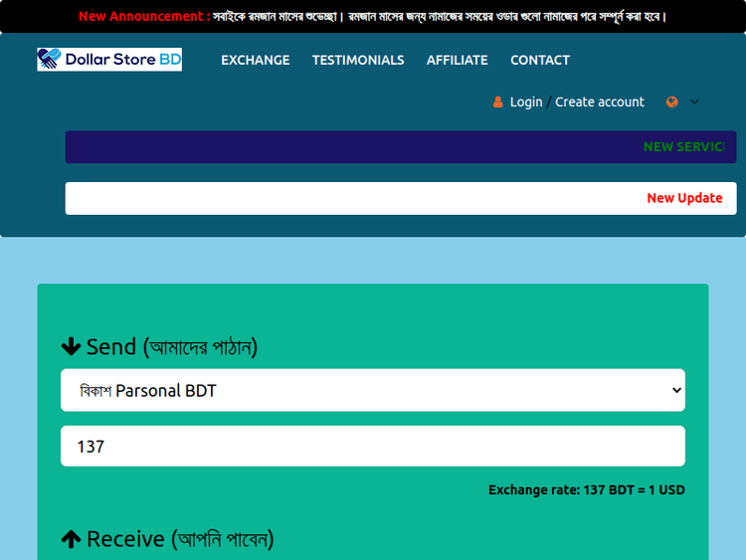Click the send amount field showing 137
The height and width of the screenshot is (560, 746).
click(x=373, y=447)
